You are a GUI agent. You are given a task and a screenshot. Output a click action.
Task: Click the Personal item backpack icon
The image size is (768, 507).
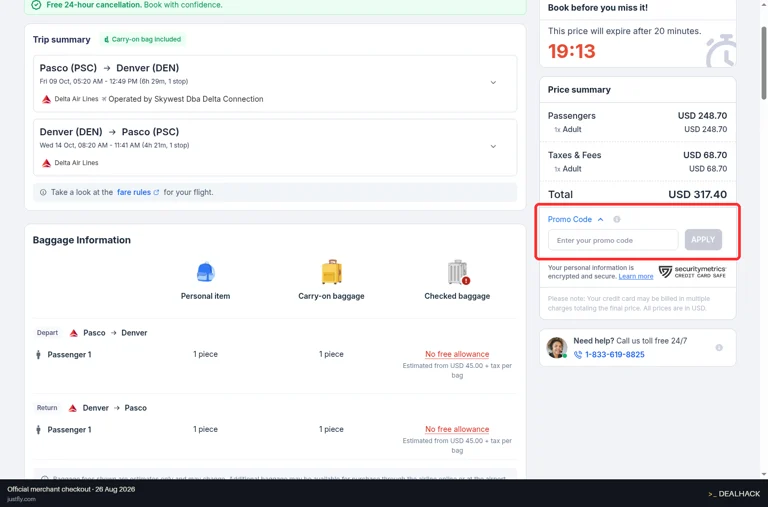pos(205,272)
